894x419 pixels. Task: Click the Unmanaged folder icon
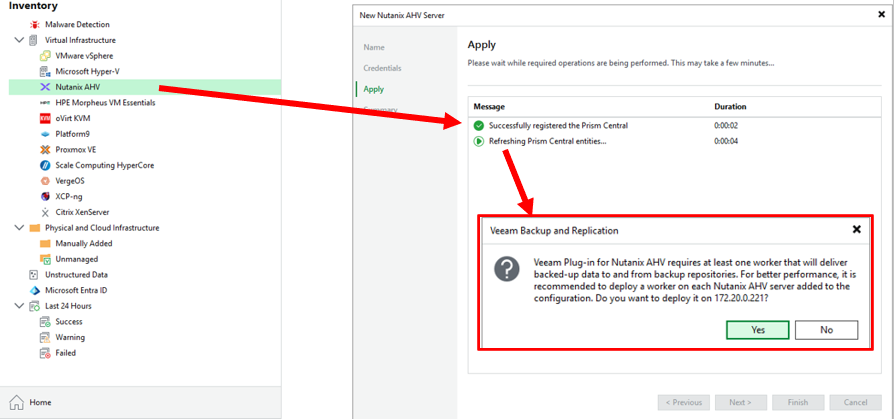tap(46, 259)
